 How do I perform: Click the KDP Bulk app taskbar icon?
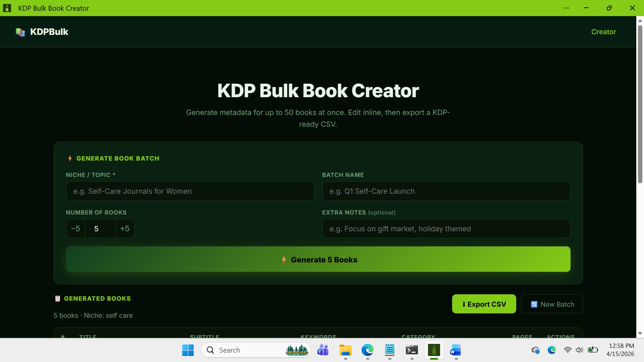[434, 350]
